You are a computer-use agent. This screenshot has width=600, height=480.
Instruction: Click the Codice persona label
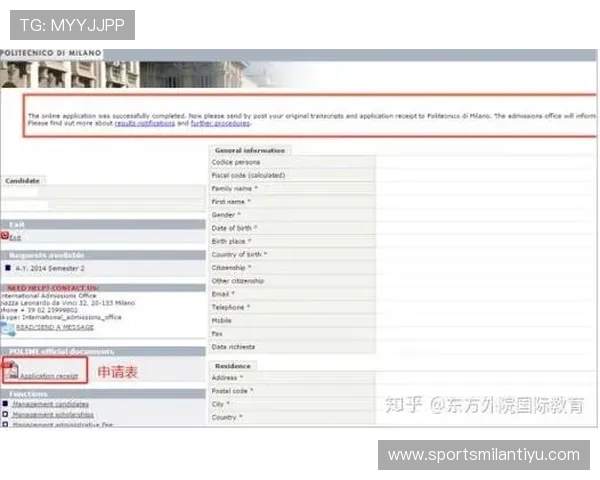[236, 162]
